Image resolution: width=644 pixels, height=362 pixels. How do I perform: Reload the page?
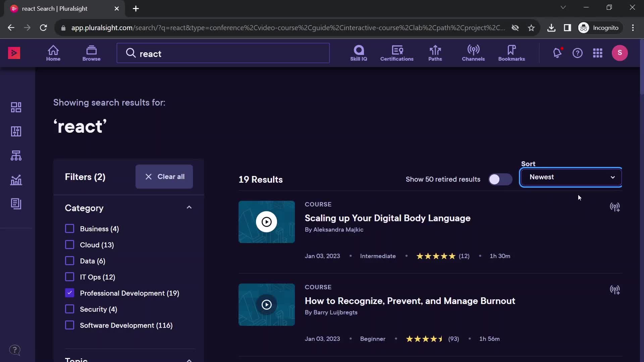(x=43, y=28)
